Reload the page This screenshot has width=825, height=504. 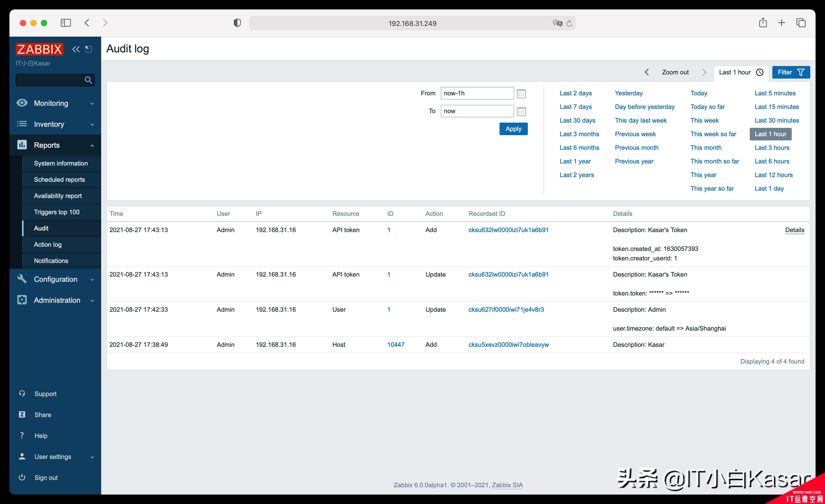coord(569,23)
